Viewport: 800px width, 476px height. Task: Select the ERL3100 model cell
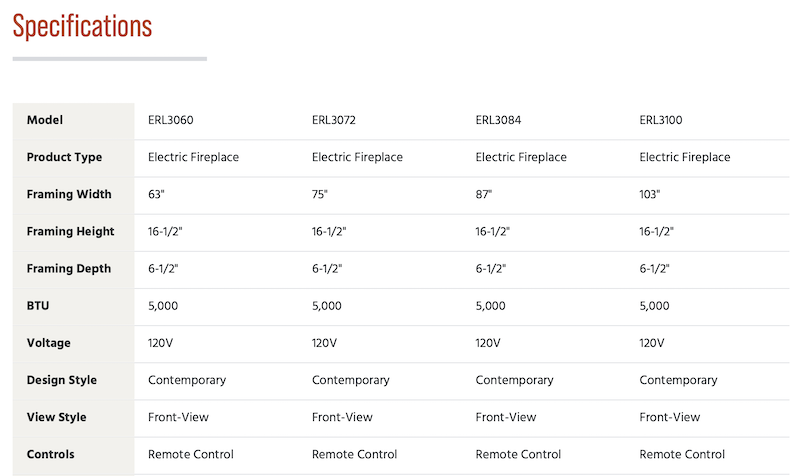click(661, 120)
